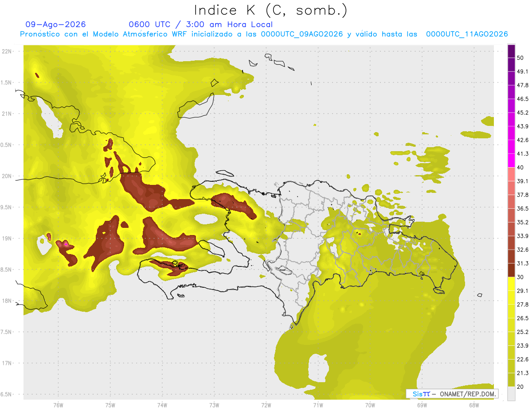This screenshot has height=411, width=532.
Task: Click the init time '0000UTC_09AGO2026'
Action: tap(302, 34)
